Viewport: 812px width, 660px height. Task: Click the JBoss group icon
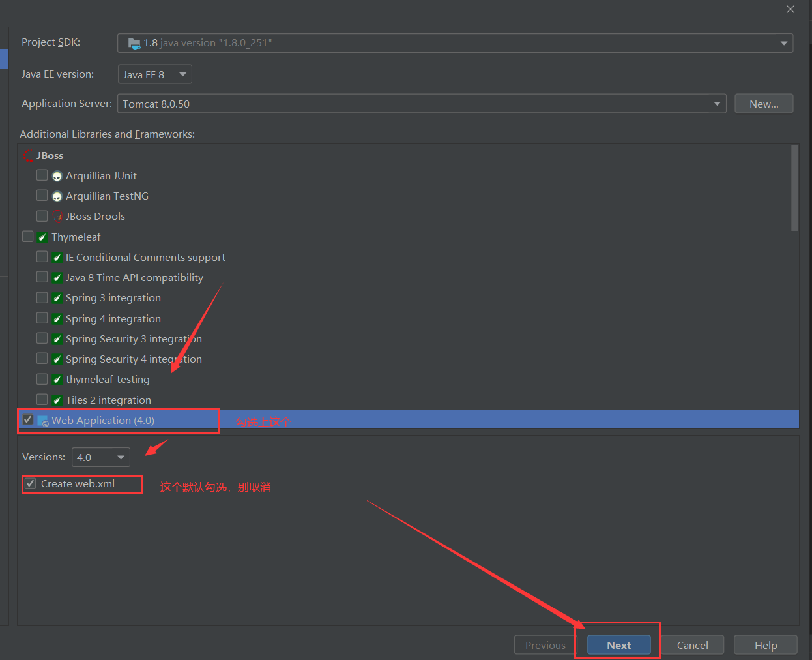tap(28, 156)
